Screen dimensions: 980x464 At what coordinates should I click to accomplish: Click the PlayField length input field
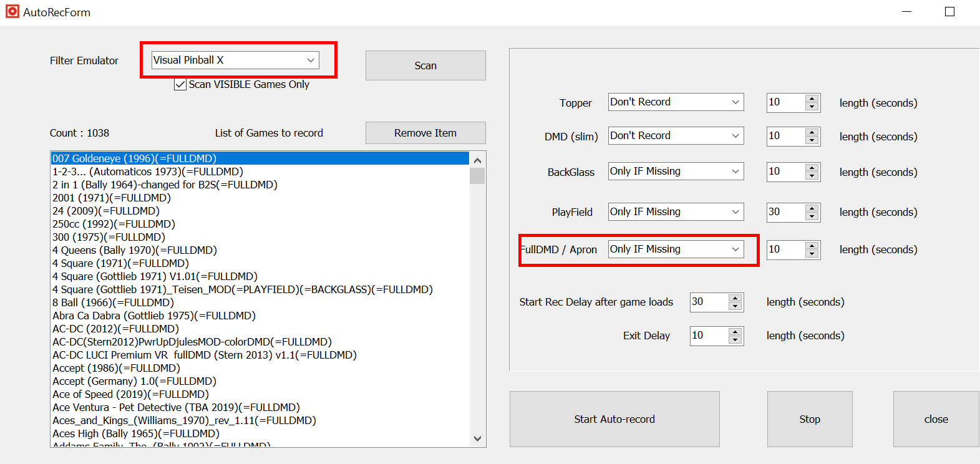click(x=786, y=212)
